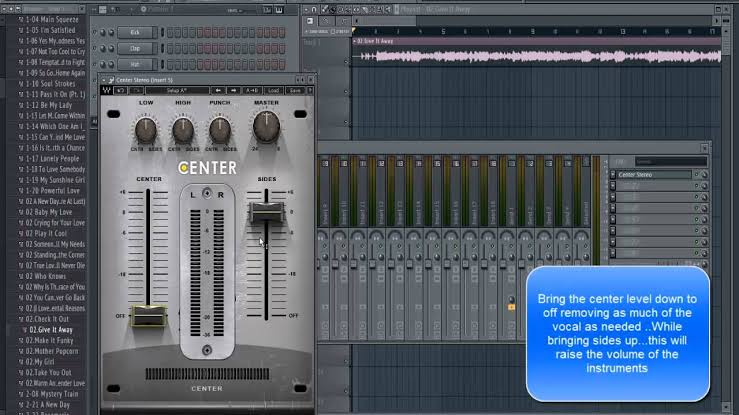
Task: Open the pattern selector in step sequencer
Action: pos(158,9)
